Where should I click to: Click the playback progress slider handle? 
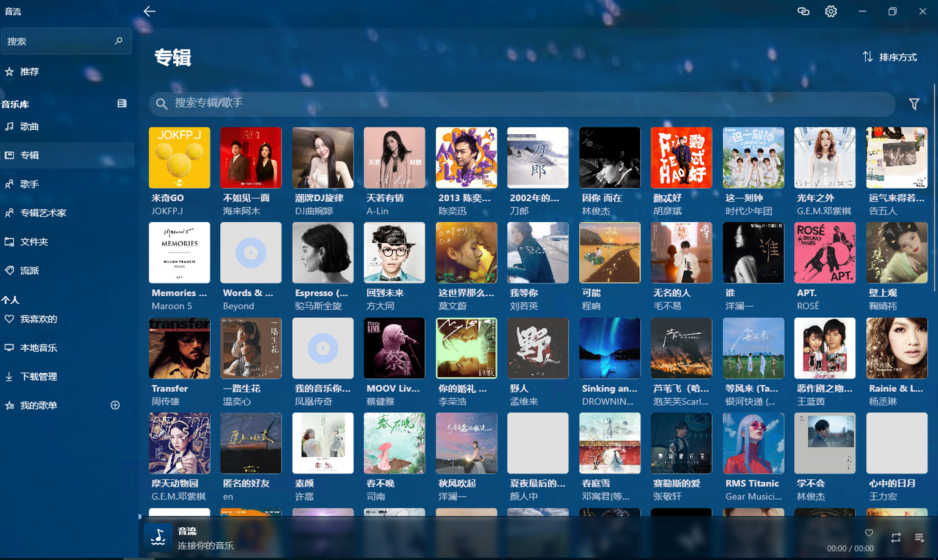pyautogui.click(x=140, y=516)
